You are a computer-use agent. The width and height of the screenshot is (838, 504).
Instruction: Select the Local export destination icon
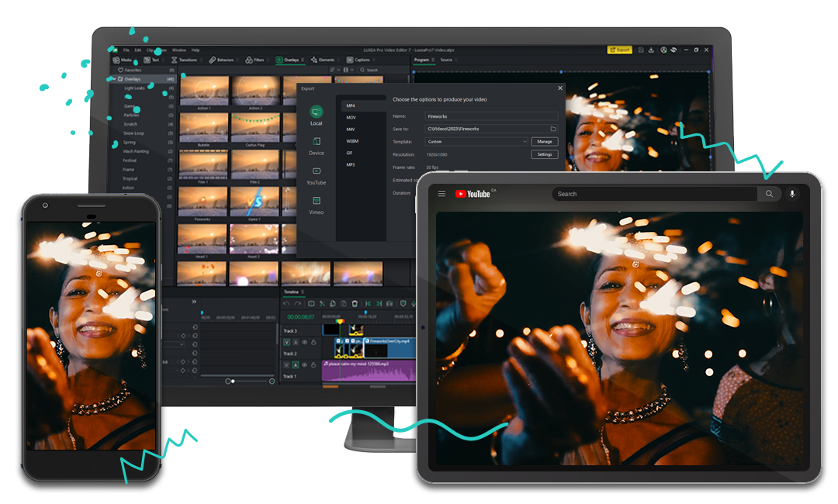tap(316, 112)
